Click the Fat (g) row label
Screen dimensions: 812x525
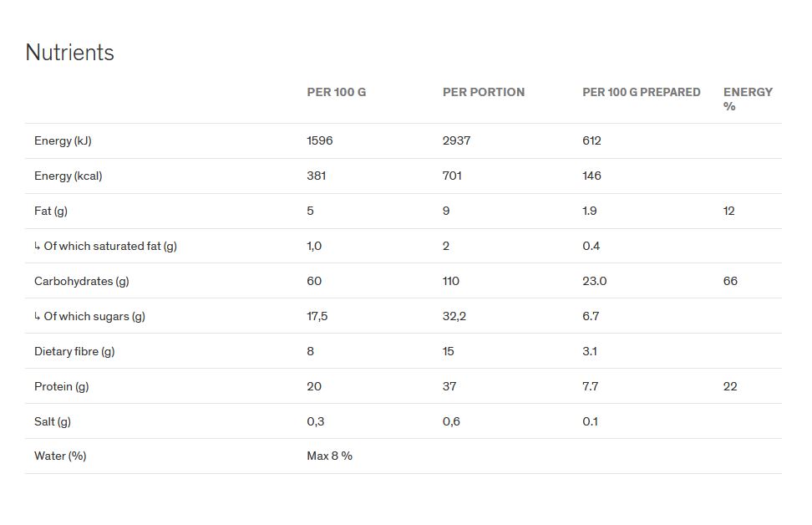pyautogui.click(x=51, y=211)
